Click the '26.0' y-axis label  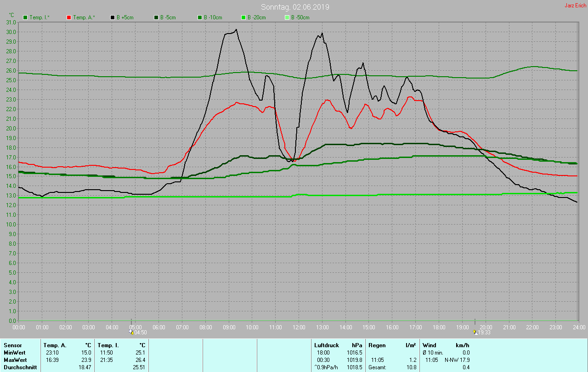click(11, 70)
